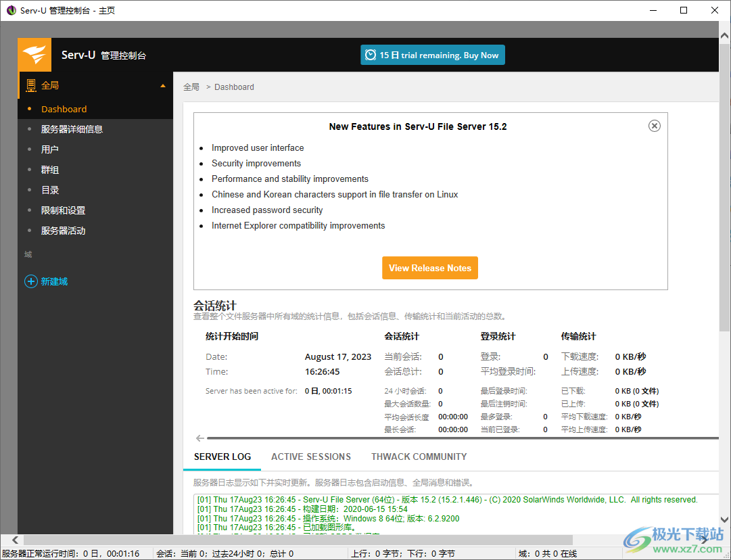This screenshot has width=731, height=560.
Task: Click the 新建域 link
Action: pos(54,281)
